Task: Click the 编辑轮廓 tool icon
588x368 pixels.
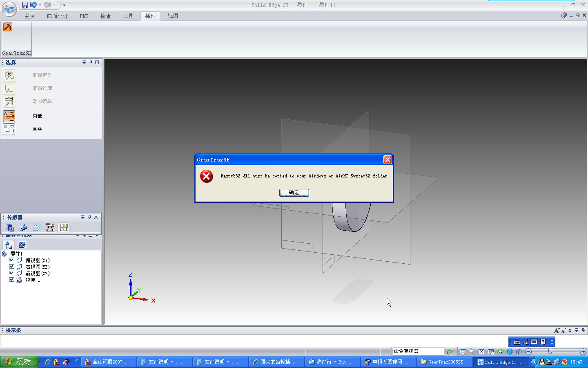Action: click(9, 88)
